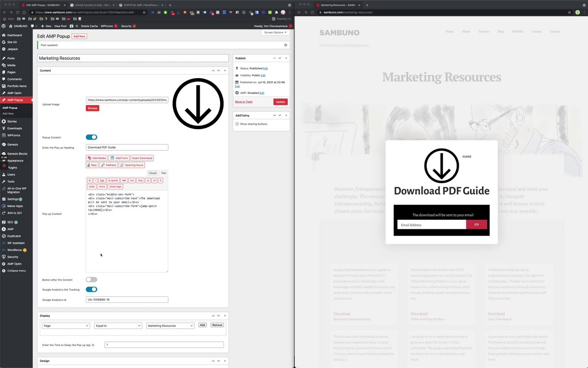Open the Marketing Resources dropdown

click(170, 326)
